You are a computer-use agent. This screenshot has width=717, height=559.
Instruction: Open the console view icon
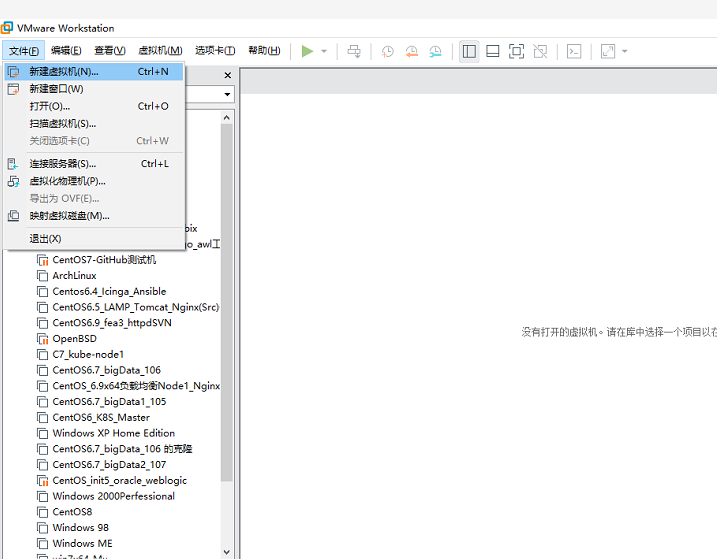pos(574,51)
